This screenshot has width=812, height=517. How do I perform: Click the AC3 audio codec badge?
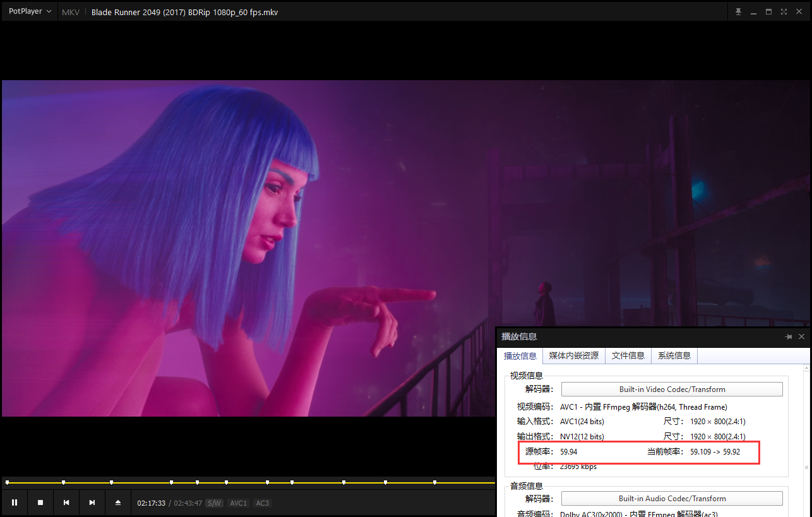[262, 503]
